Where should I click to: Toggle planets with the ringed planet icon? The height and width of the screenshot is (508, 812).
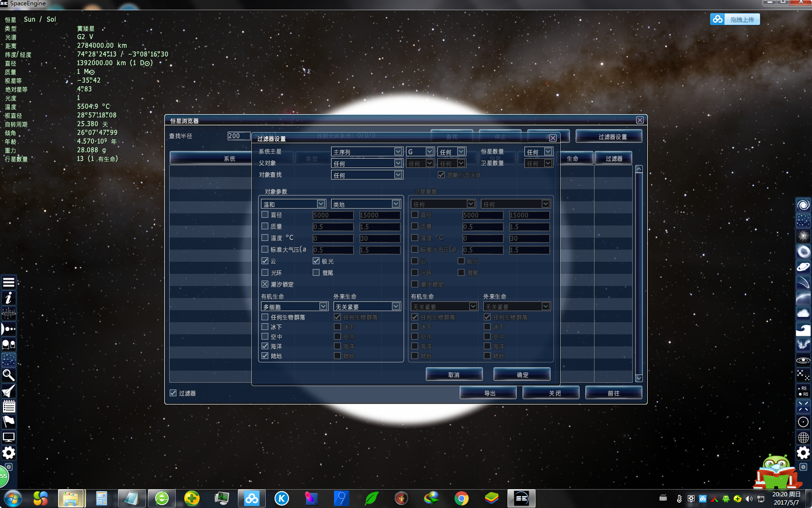803,267
